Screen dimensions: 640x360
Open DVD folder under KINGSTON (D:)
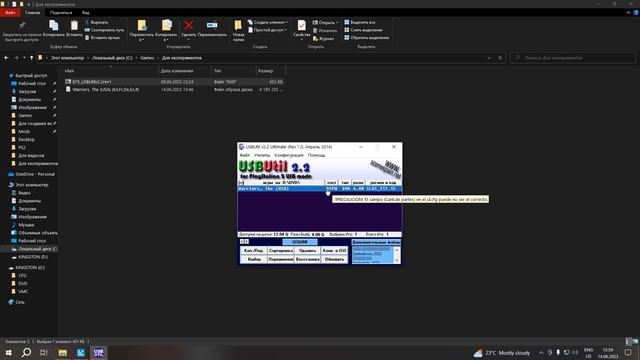23,283
